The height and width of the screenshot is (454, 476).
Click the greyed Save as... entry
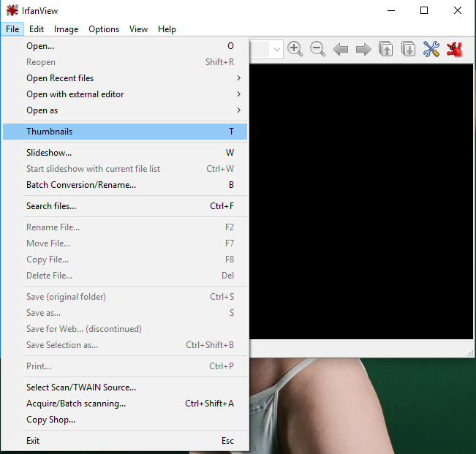125,313
